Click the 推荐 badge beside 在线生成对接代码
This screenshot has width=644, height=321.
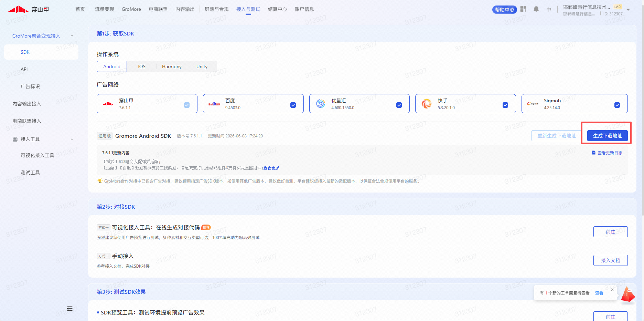[x=206, y=227]
